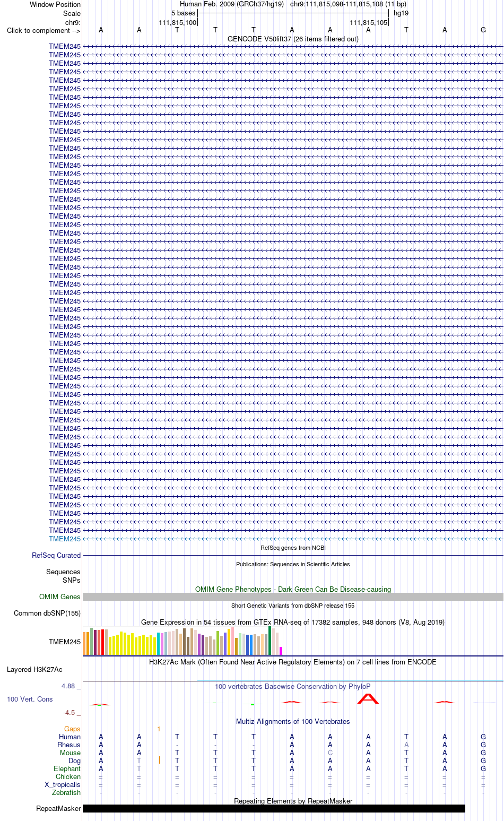Click the SNPs publications row label

pos(72,580)
